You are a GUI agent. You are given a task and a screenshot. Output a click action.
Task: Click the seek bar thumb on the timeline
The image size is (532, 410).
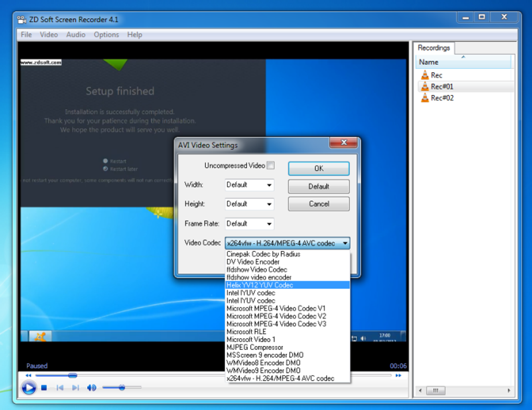pyautogui.click(x=72, y=376)
